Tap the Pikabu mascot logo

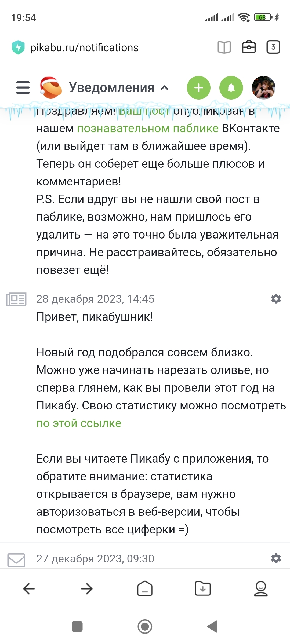point(50,88)
